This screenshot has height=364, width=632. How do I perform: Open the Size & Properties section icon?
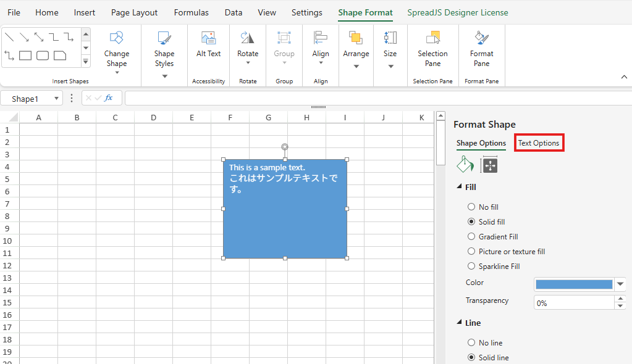coord(489,165)
